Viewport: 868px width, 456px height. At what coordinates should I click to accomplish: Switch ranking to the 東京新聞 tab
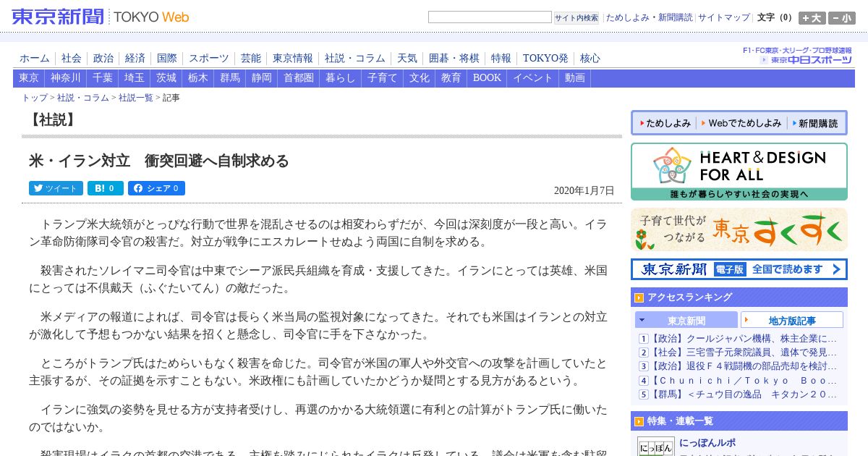686,320
